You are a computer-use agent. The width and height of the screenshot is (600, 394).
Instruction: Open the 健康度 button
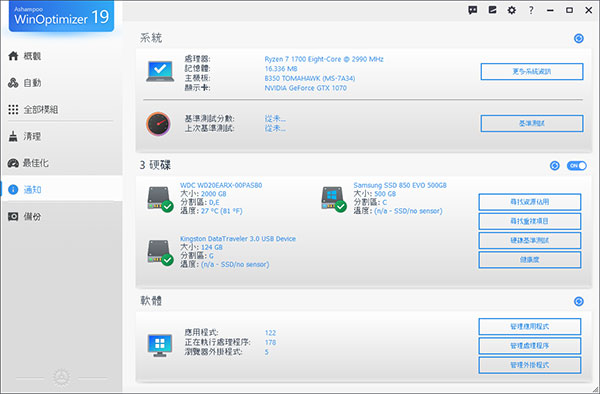click(x=530, y=260)
